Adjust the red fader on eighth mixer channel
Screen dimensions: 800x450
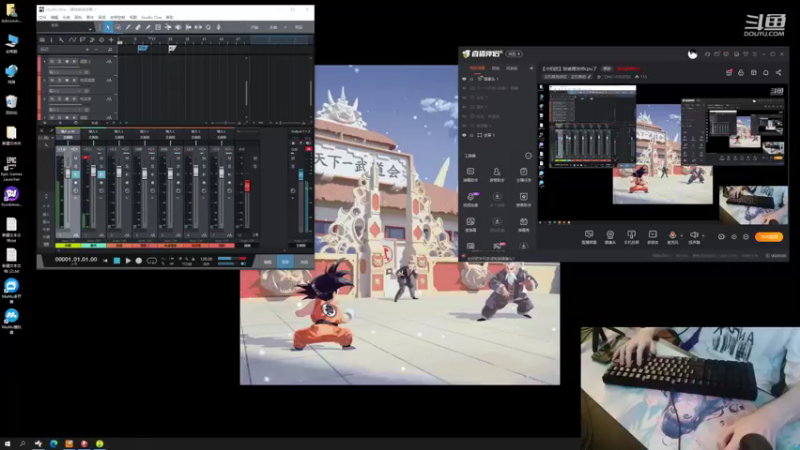pos(247,186)
